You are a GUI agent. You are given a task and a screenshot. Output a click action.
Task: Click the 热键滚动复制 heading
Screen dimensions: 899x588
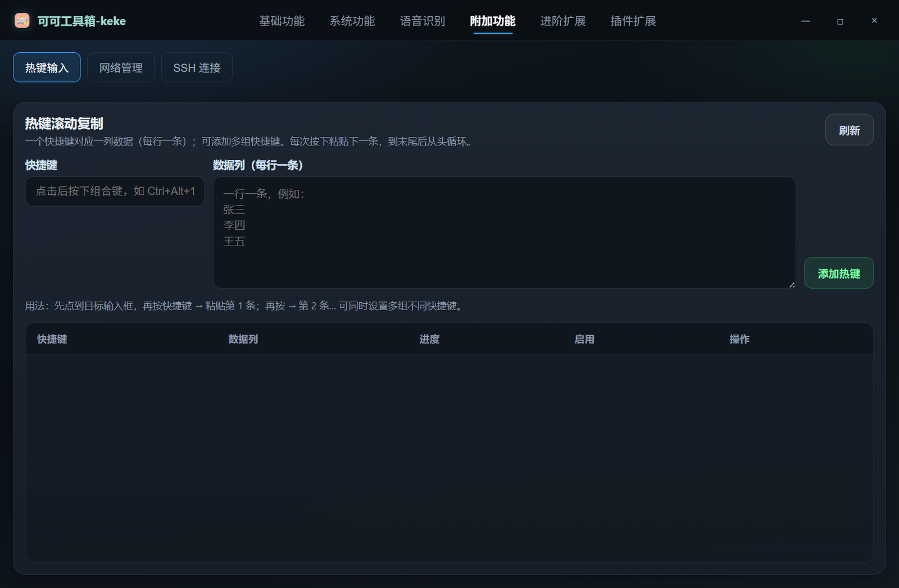click(x=64, y=124)
